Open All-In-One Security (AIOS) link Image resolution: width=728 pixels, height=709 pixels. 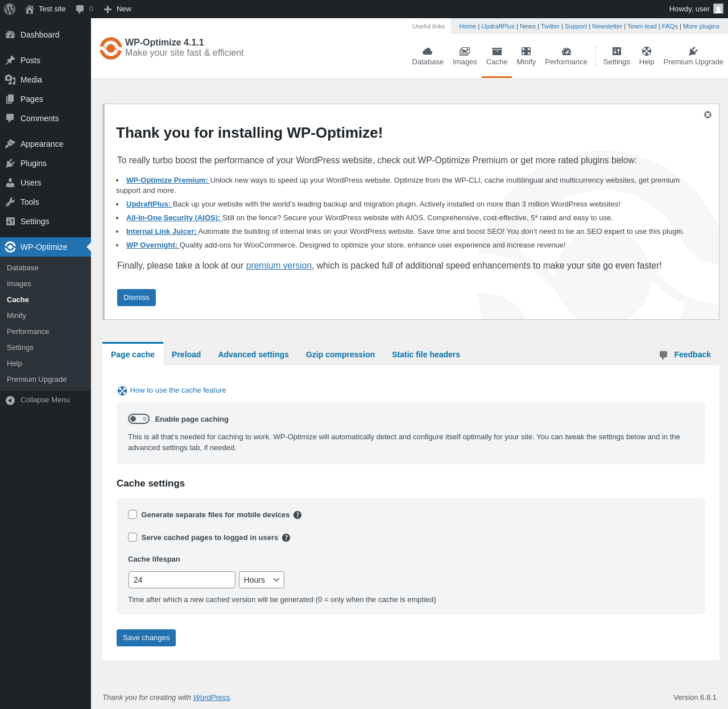pyautogui.click(x=173, y=218)
